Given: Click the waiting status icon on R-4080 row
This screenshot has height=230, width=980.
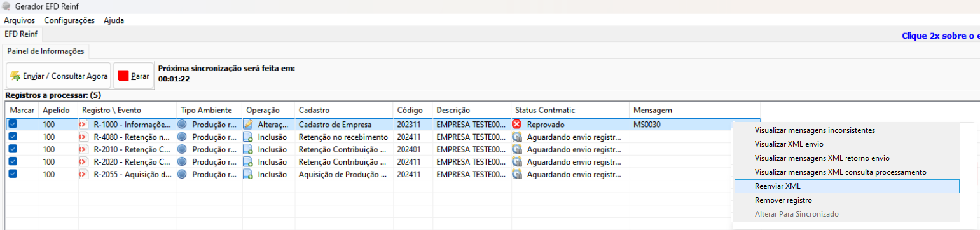Looking at the screenshot, I should point(517,137).
